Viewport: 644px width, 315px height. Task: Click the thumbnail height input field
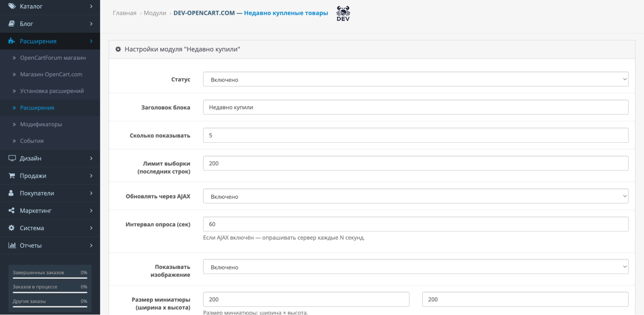[x=525, y=299]
